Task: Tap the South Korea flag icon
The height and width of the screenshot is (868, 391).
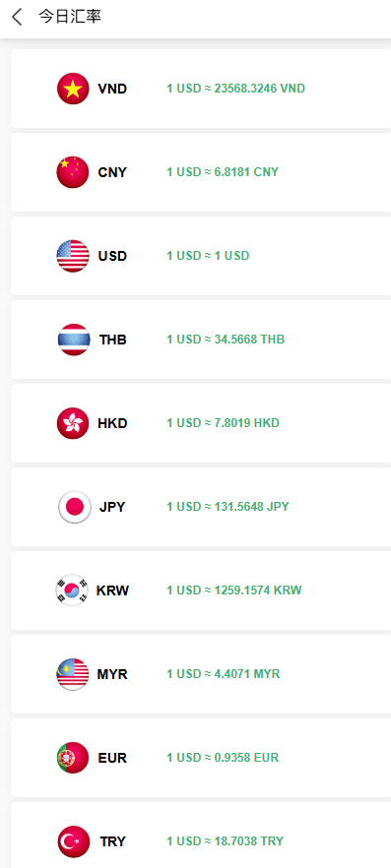Action: pyautogui.click(x=72, y=590)
